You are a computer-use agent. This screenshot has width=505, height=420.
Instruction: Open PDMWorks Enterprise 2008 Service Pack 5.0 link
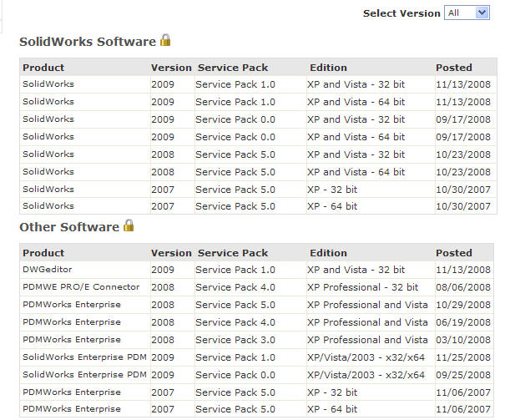[72, 305]
